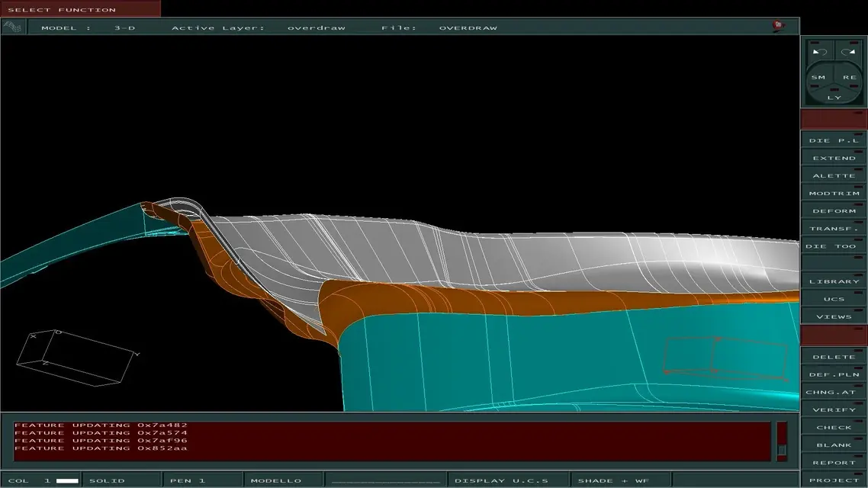This screenshot has width=868, height=488.
Task: Select the RE segment of the dial
Action: click(850, 78)
